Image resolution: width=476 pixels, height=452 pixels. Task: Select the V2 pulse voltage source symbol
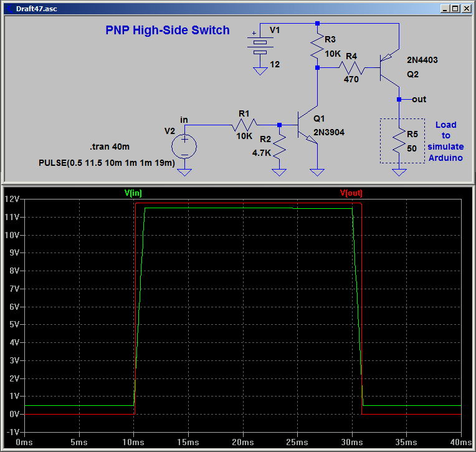coord(184,147)
